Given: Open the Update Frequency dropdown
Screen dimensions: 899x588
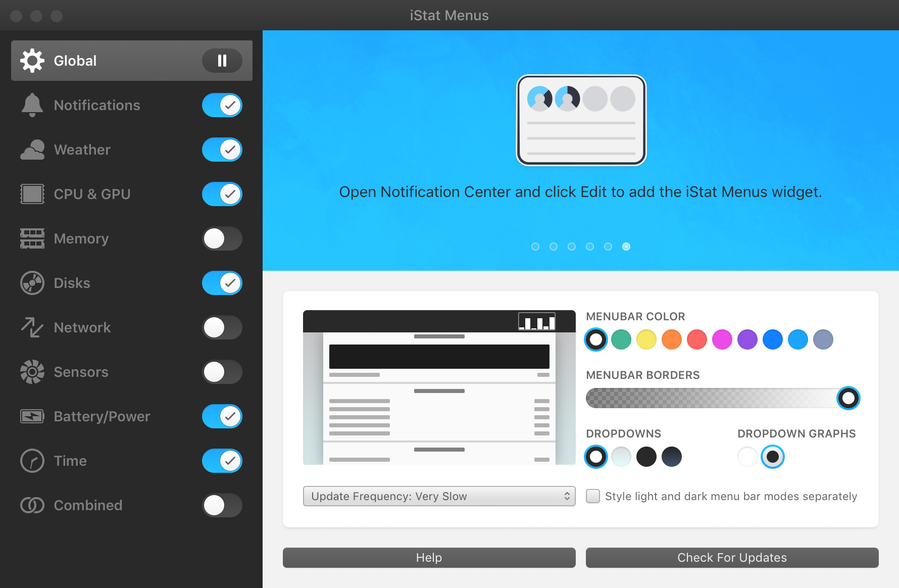Looking at the screenshot, I should click(x=439, y=496).
